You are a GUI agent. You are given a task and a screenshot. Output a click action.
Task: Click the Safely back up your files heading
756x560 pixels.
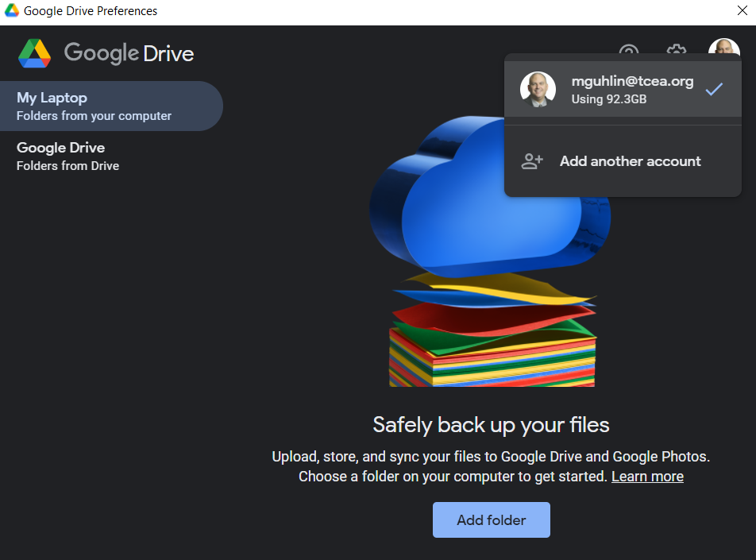pos(491,425)
